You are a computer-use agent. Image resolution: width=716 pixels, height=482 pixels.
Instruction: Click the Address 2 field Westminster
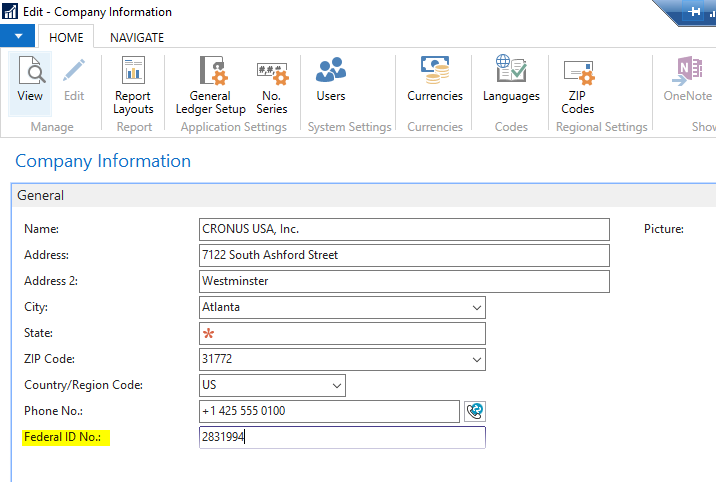(x=404, y=281)
